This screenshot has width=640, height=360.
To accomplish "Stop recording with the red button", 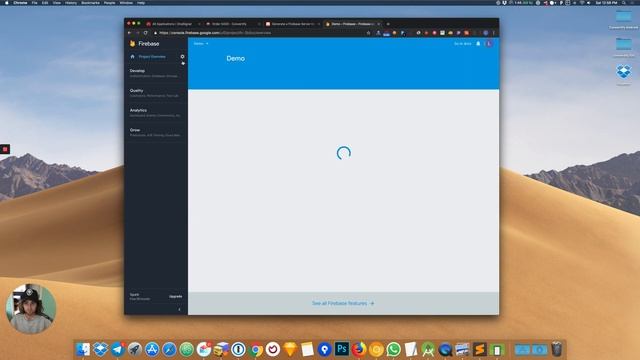I will [5, 149].
